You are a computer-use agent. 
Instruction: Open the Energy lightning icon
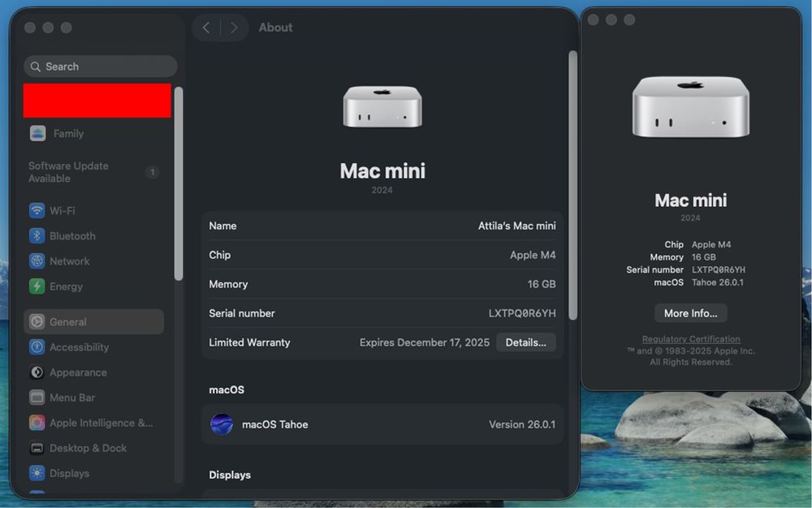tap(37, 286)
